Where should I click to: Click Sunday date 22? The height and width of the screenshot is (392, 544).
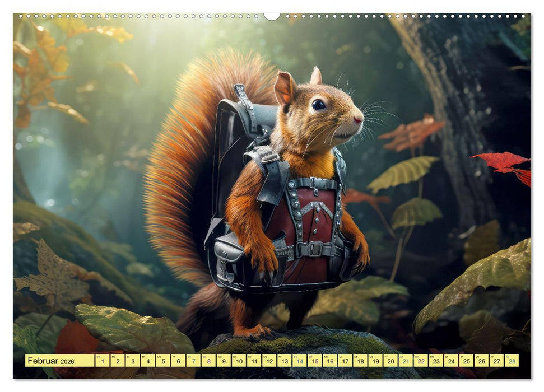point(420,362)
